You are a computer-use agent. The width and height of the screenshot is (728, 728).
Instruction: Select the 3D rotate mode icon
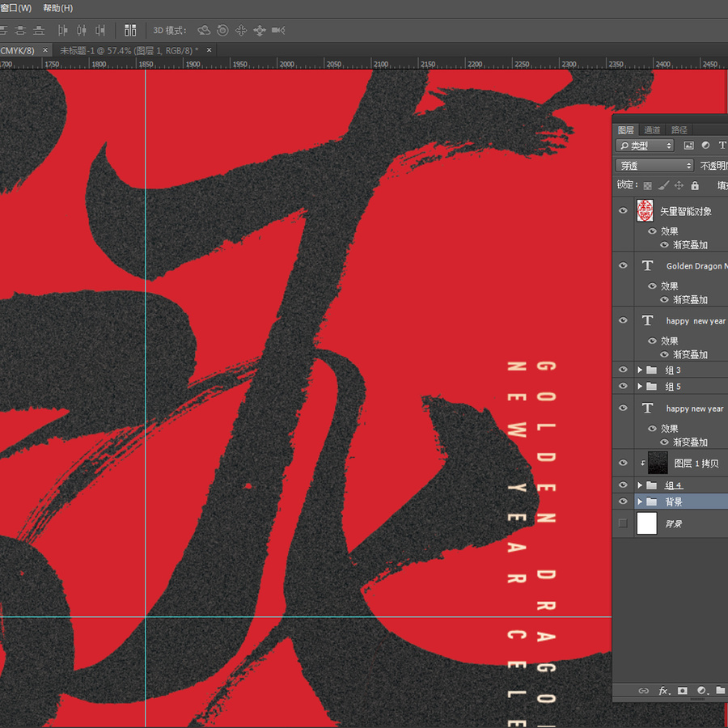(x=204, y=31)
